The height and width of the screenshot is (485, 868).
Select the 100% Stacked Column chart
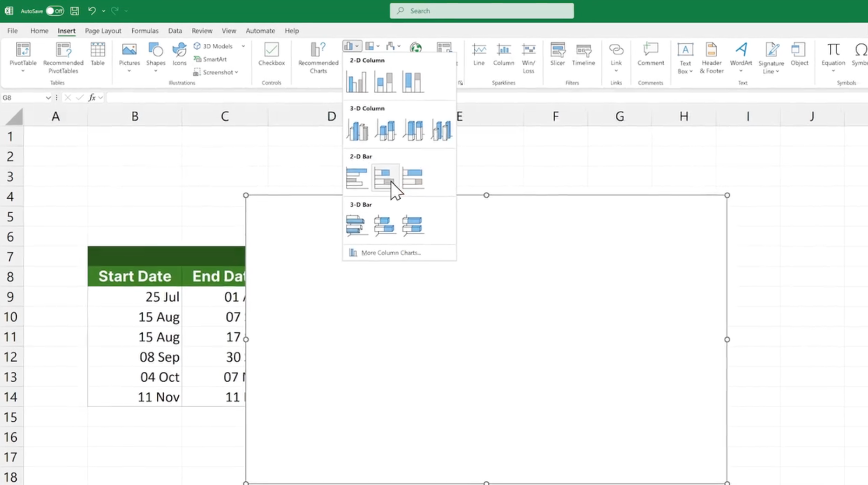click(x=413, y=82)
